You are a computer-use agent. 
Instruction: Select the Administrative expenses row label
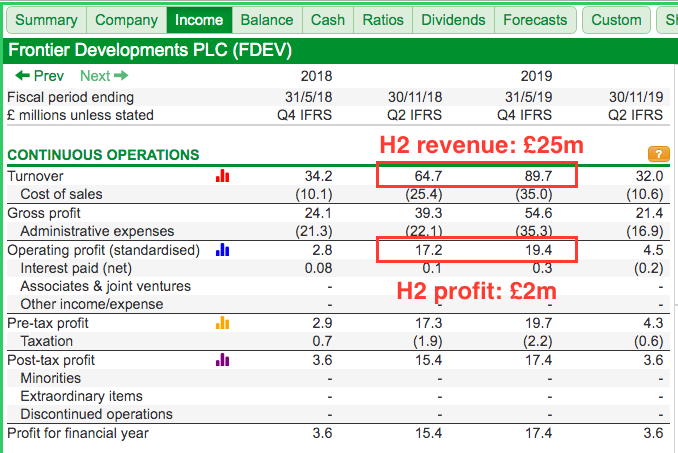point(97,231)
